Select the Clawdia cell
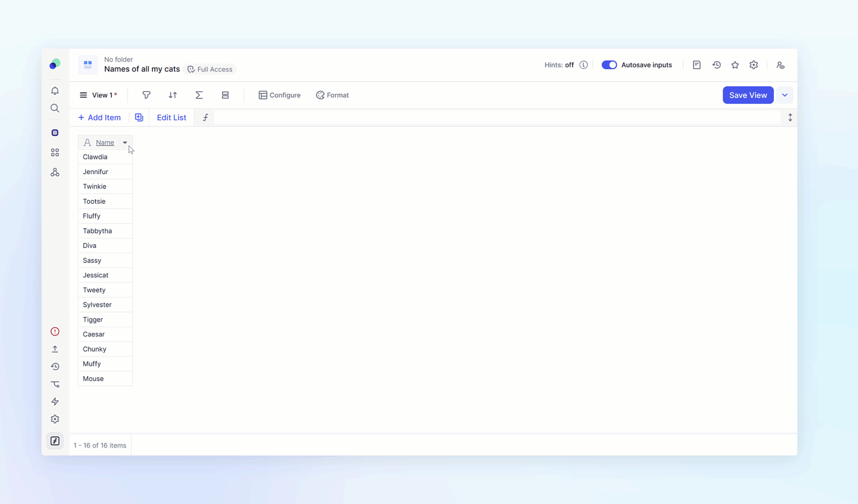This screenshot has width=858, height=504. [x=105, y=157]
